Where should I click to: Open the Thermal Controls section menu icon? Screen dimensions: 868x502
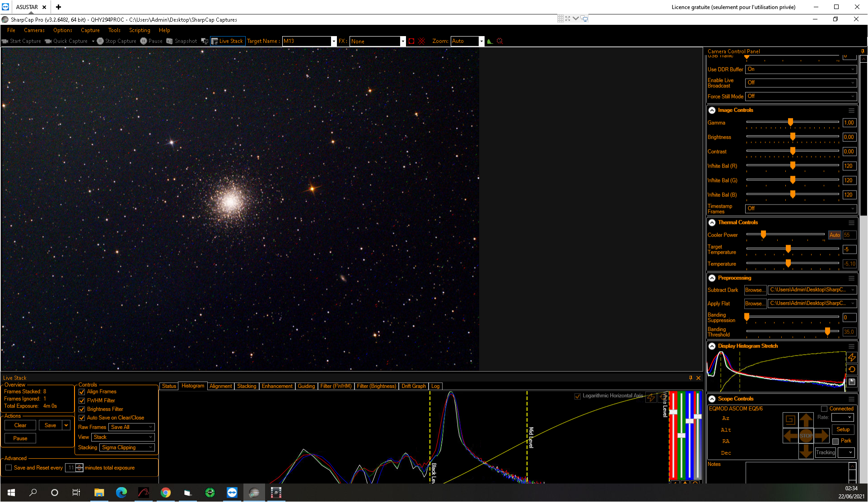click(x=851, y=223)
